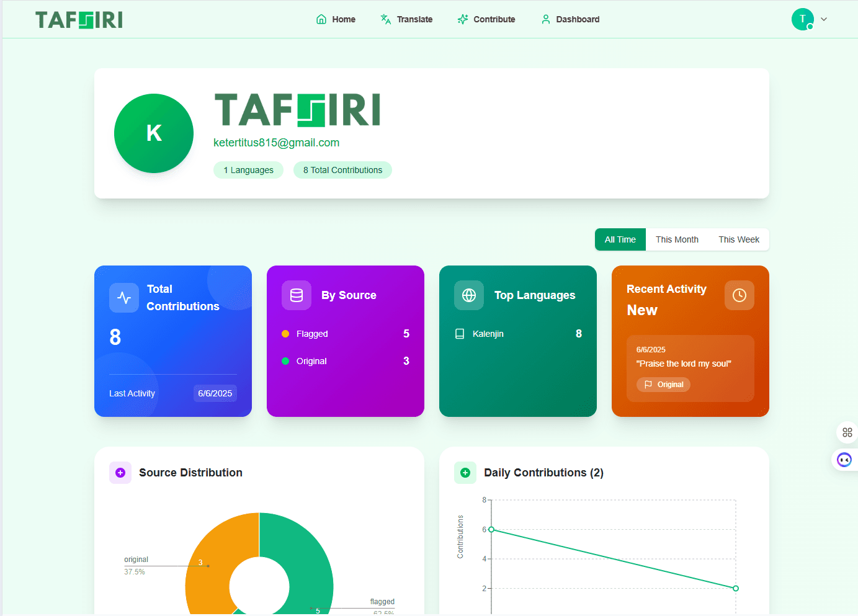Viewport: 858px width, 616px height.
Task: Expand the user avatar dropdown chevron
Action: [x=824, y=19]
